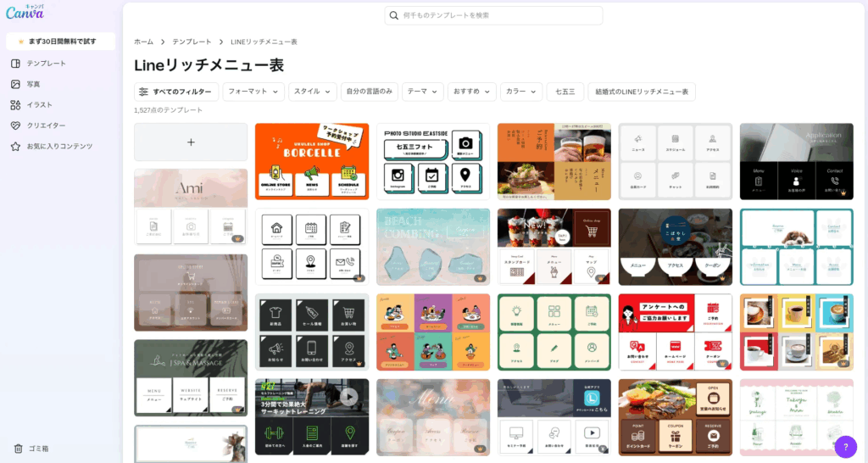868x463 pixels.
Task: Expand the フォーマット dropdown
Action: (253, 92)
